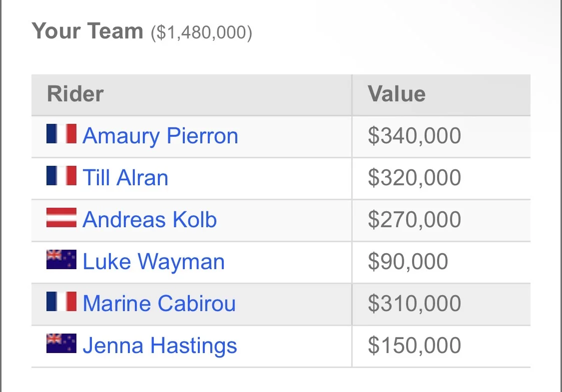Click the Your Team heading

point(87,31)
